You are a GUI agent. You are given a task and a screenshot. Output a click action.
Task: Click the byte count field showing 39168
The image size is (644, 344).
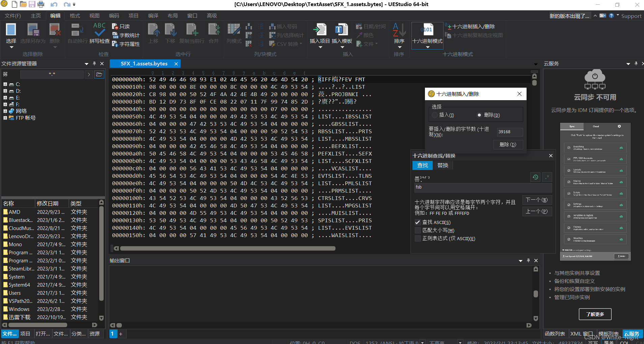[x=510, y=132]
